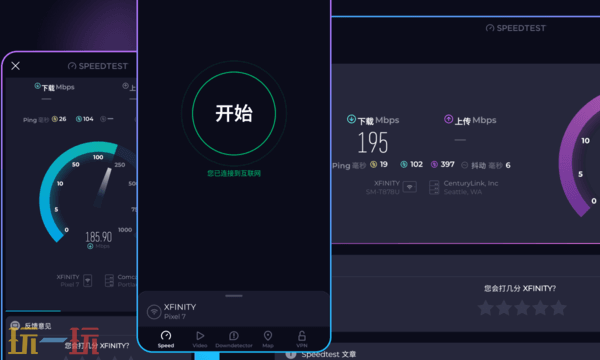Click the purple upload gauge on tablet
This screenshot has height=360, width=600.
coord(579,155)
